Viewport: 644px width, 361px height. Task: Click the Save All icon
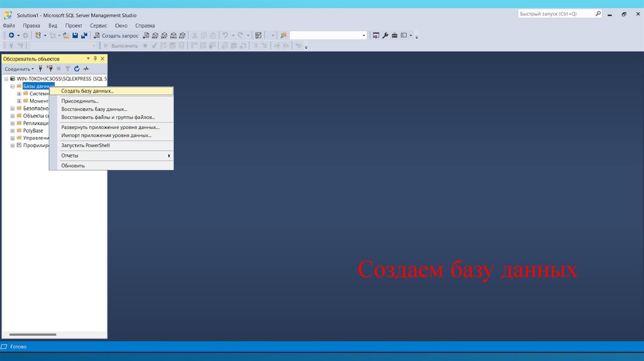[84, 35]
